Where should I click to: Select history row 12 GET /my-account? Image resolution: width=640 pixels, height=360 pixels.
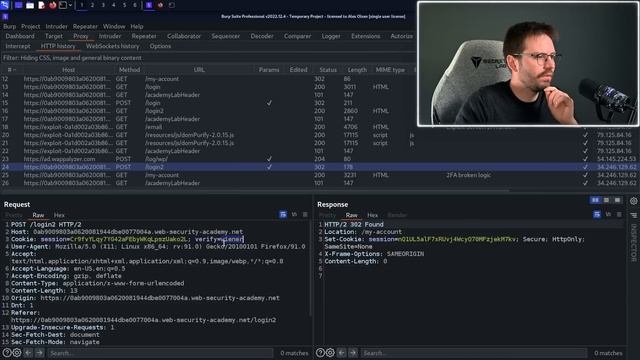[x=208, y=79]
